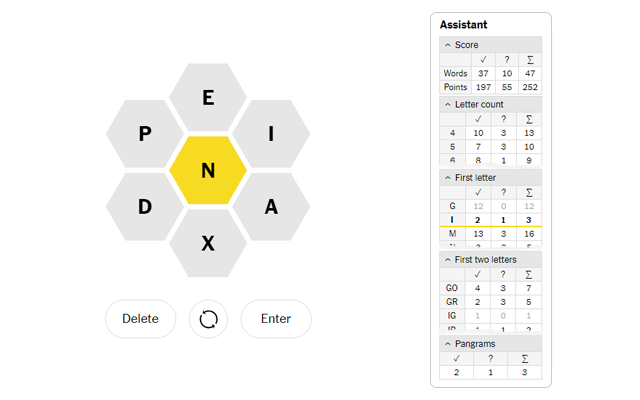Select the M row in First letter table
This screenshot has width=640, height=400.
pos(491,234)
